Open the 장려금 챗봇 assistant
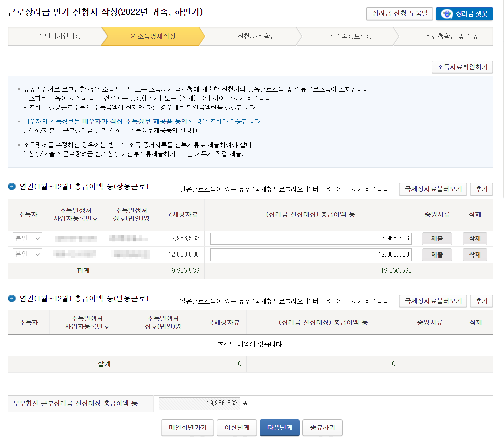The width and height of the screenshot is (504, 446). (x=464, y=14)
